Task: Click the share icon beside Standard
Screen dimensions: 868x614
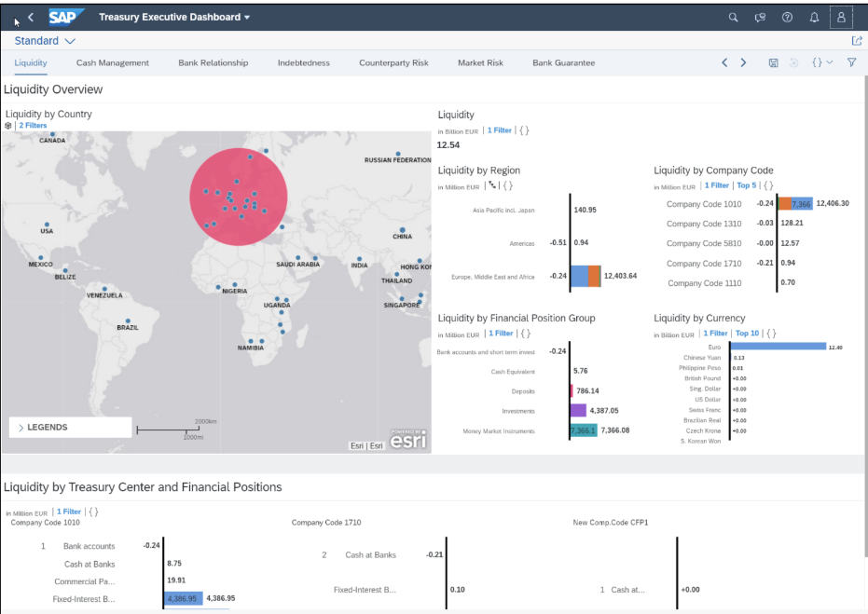Action: 856,41
